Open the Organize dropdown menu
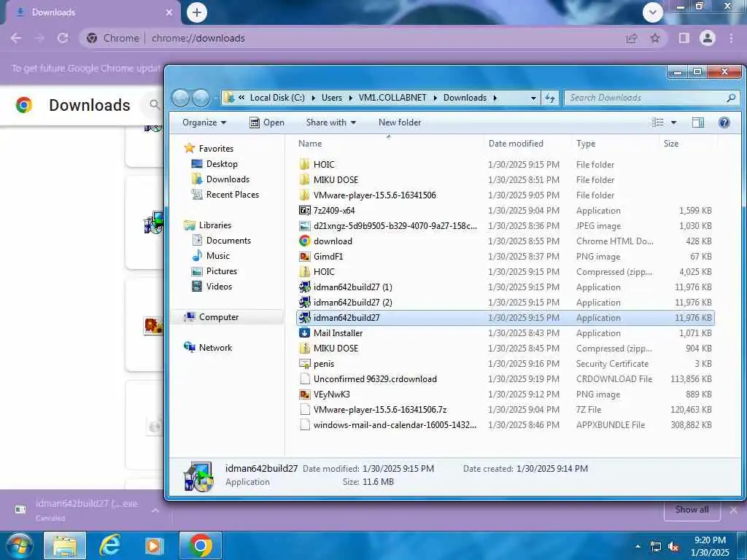Image resolution: width=747 pixels, height=560 pixels. tap(204, 122)
